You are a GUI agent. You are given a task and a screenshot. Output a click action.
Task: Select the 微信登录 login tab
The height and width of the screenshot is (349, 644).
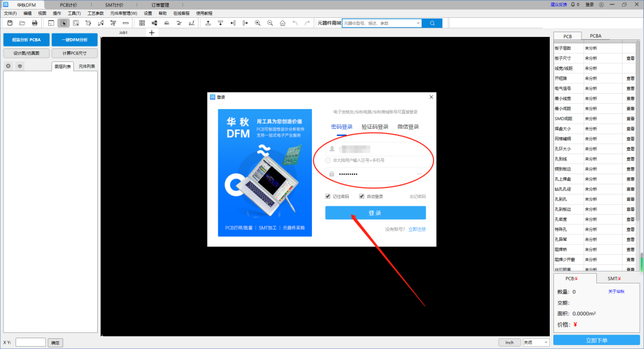(x=408, y=126)
